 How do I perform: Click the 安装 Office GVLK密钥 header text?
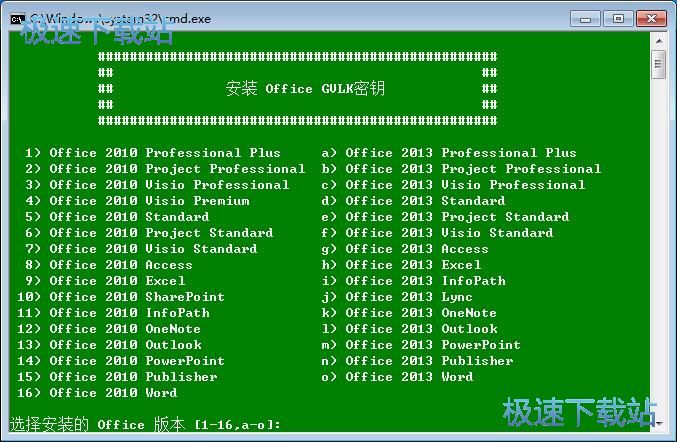(305, 89)
